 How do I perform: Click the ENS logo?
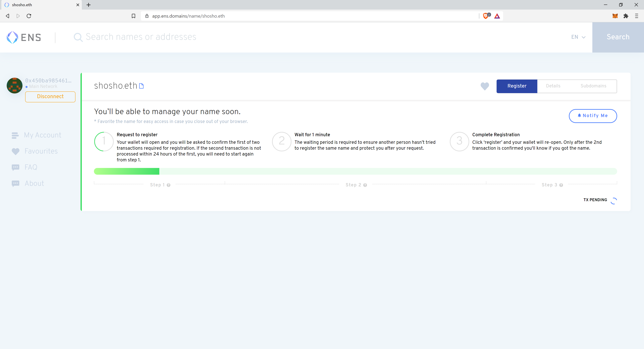[x=24, y=37]
